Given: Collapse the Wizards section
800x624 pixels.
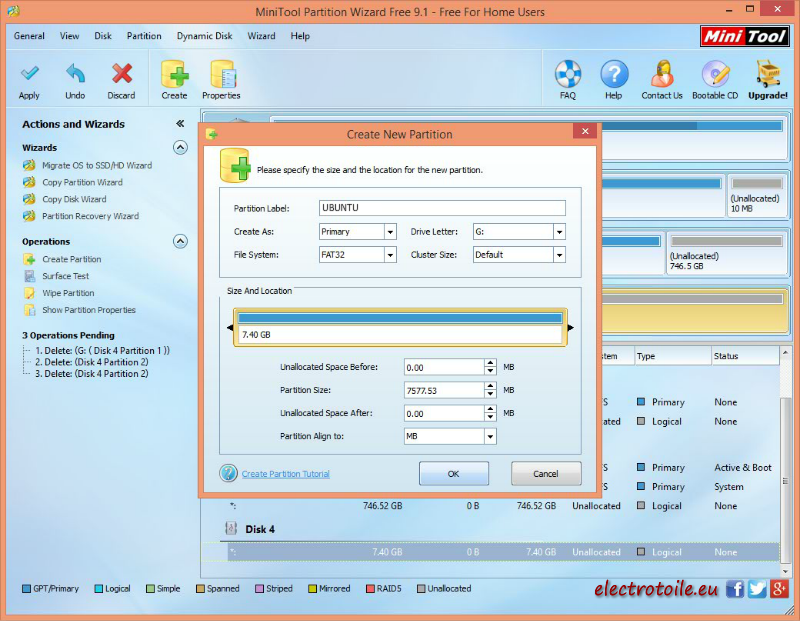Looking at the screenshot, I should coord(180,147).
